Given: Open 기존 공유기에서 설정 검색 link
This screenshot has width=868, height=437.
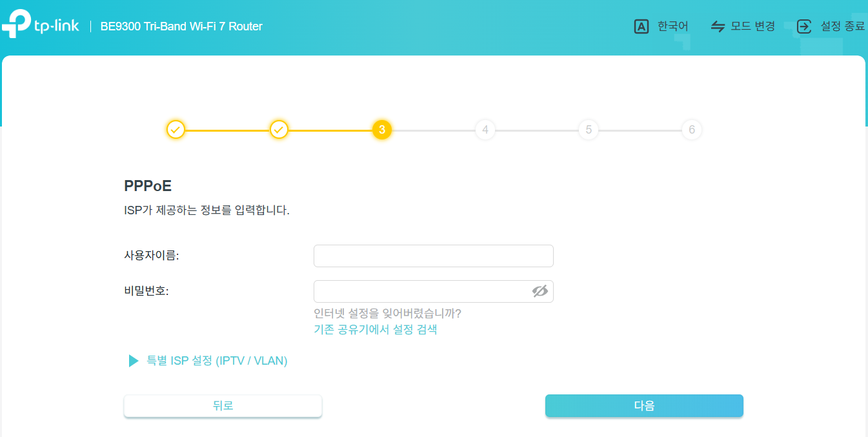Looking at the screenshot, I should tap(376, 330).
